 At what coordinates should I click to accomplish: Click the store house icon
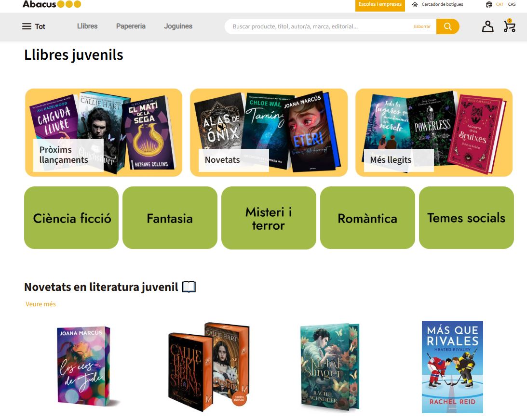coord(415,4)
